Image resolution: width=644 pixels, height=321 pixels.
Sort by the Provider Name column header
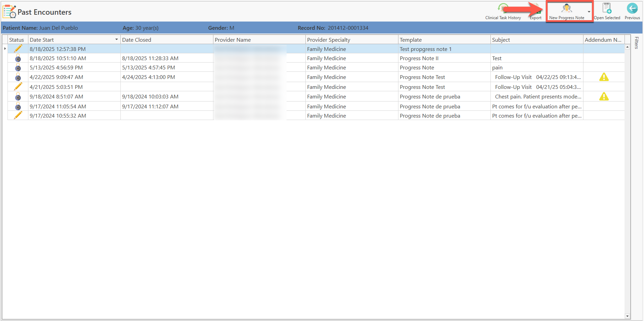[259, 40]
